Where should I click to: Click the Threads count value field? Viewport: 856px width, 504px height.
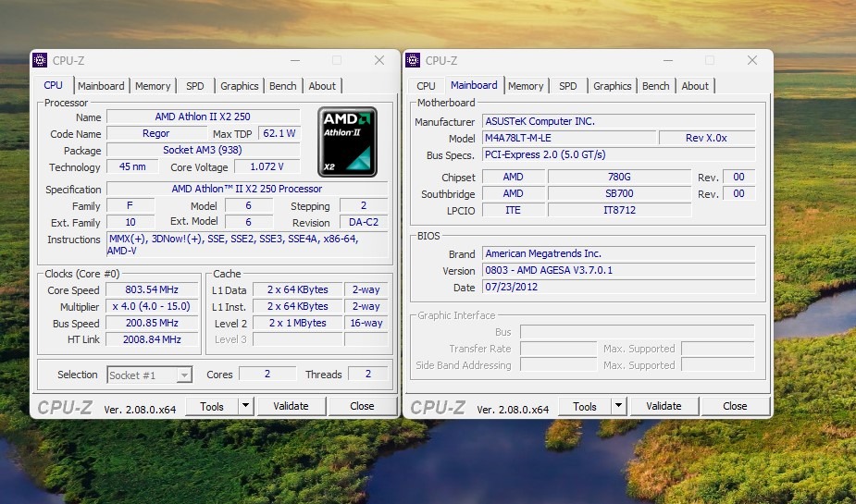pos(368,375)
